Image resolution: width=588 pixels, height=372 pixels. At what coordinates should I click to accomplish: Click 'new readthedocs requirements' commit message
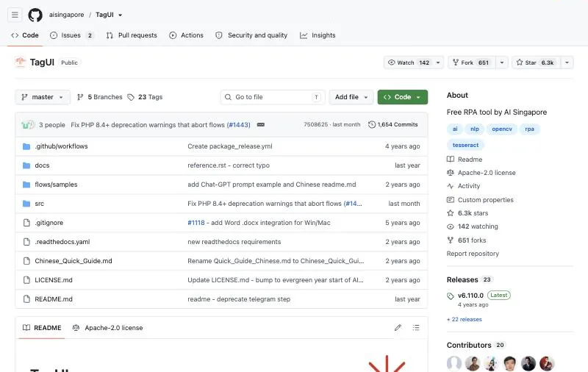(234, 242)
